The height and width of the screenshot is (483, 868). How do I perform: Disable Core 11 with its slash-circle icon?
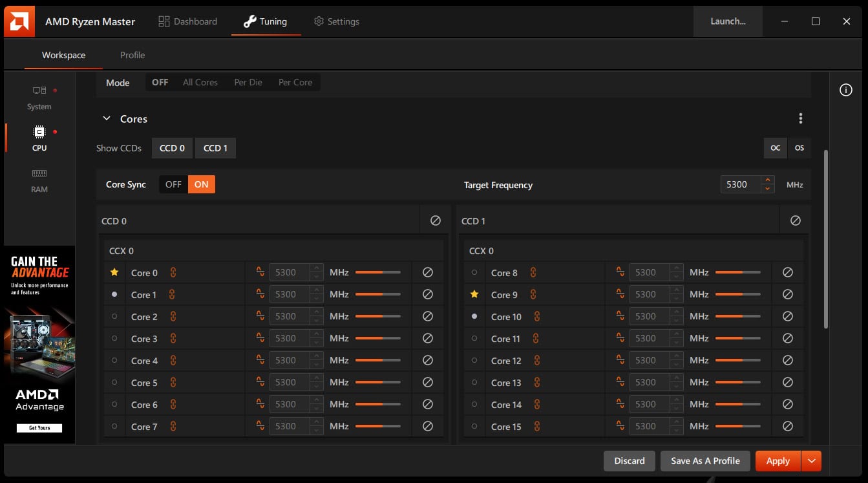point(787,338)
